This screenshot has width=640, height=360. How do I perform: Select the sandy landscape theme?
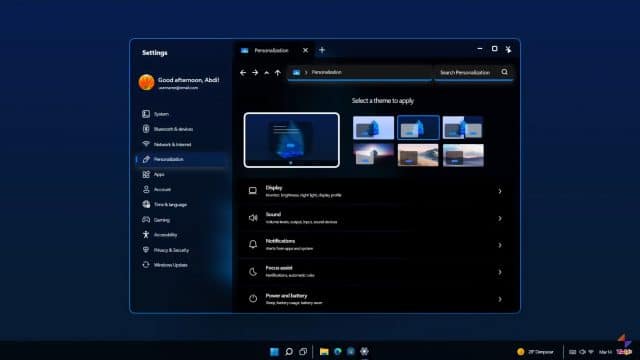point(418,155)
